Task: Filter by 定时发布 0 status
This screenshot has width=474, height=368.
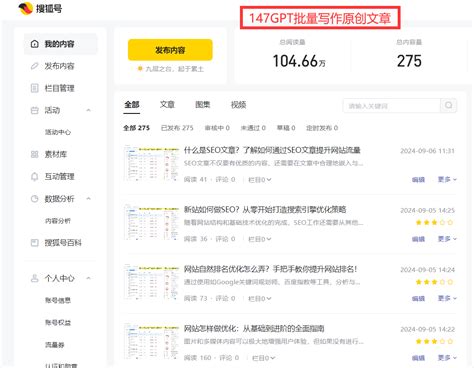Action: [322, 128]
